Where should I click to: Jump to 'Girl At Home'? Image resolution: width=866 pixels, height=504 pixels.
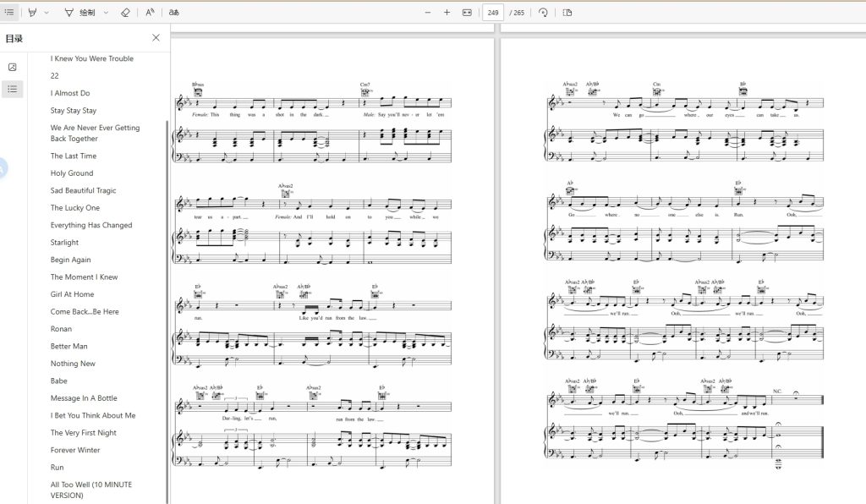(x=73, y=294)
